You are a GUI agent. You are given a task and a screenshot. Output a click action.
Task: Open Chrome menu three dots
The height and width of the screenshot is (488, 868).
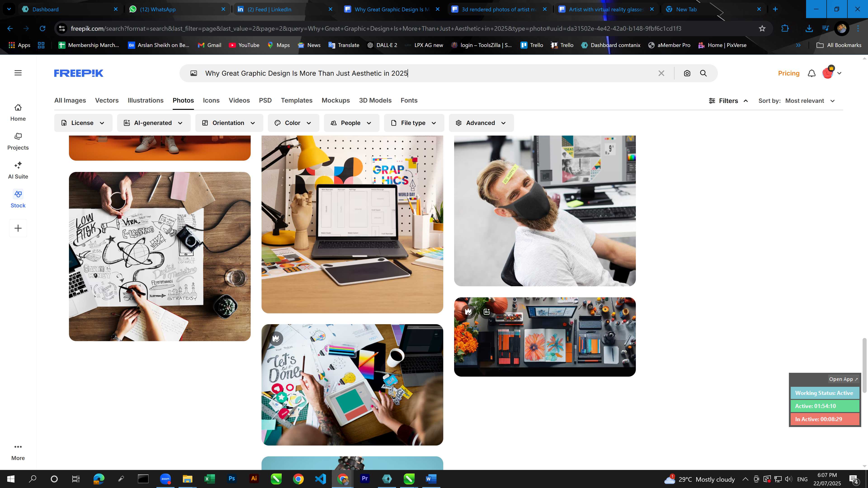pos(858,29)
